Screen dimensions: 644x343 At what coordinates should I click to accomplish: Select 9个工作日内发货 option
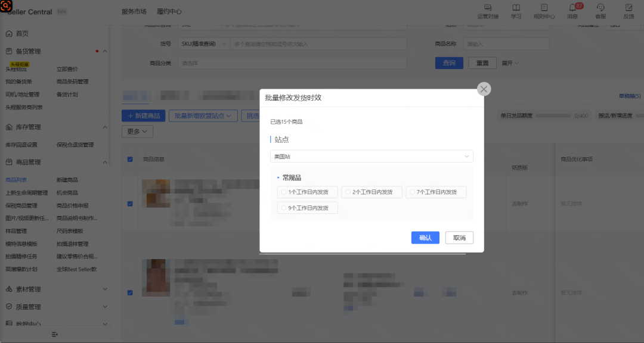coord(308,208)
